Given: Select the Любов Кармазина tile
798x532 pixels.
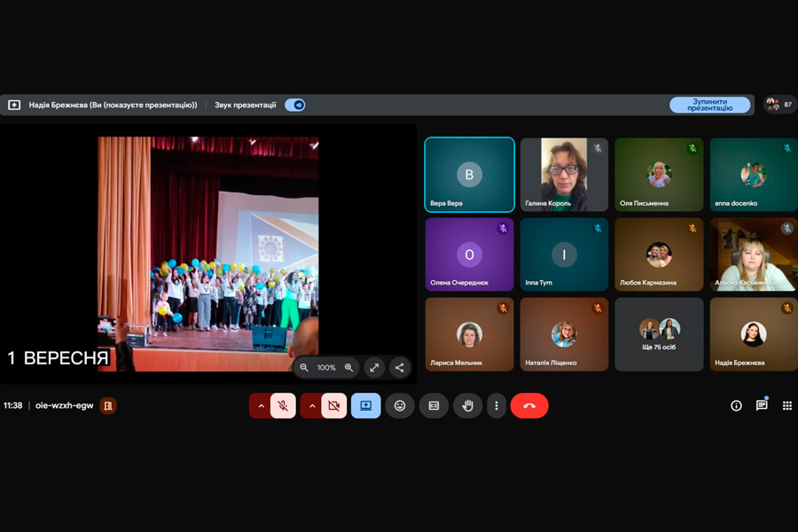Looking at the screenshot, I should 659,254.
